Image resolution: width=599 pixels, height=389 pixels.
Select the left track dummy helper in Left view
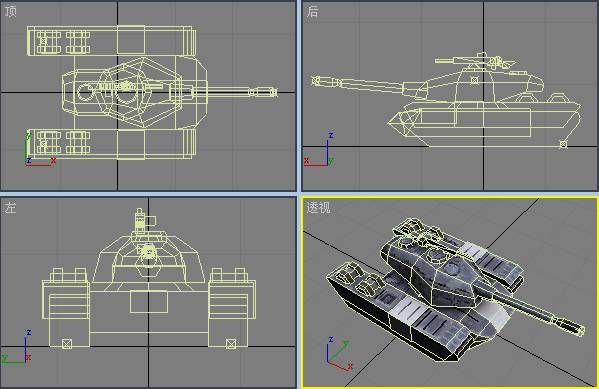tap(66, 344)
